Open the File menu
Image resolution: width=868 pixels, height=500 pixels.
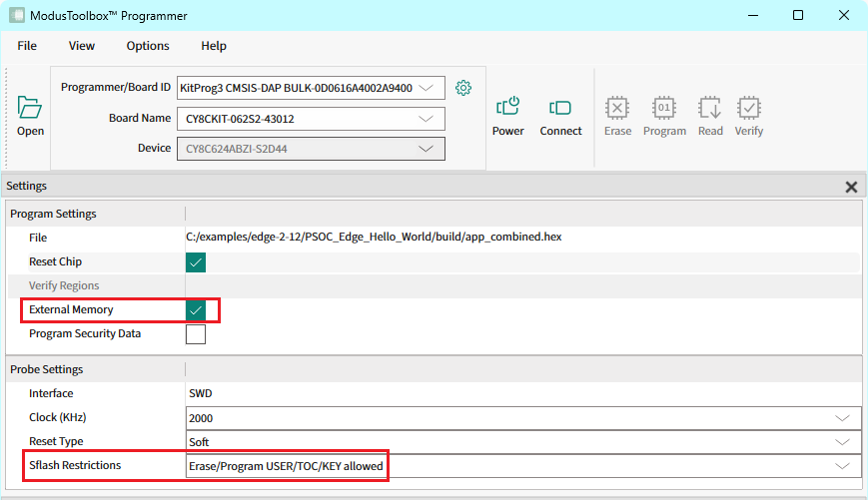(27, 46)
